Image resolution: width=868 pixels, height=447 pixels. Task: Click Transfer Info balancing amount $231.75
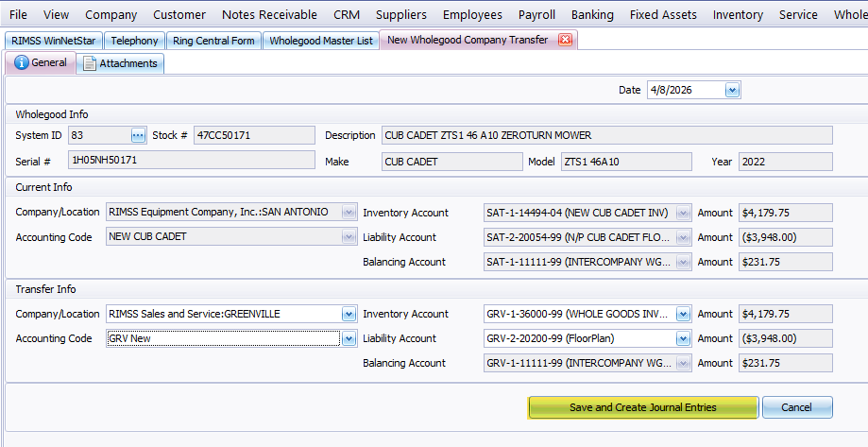[786, 363]
